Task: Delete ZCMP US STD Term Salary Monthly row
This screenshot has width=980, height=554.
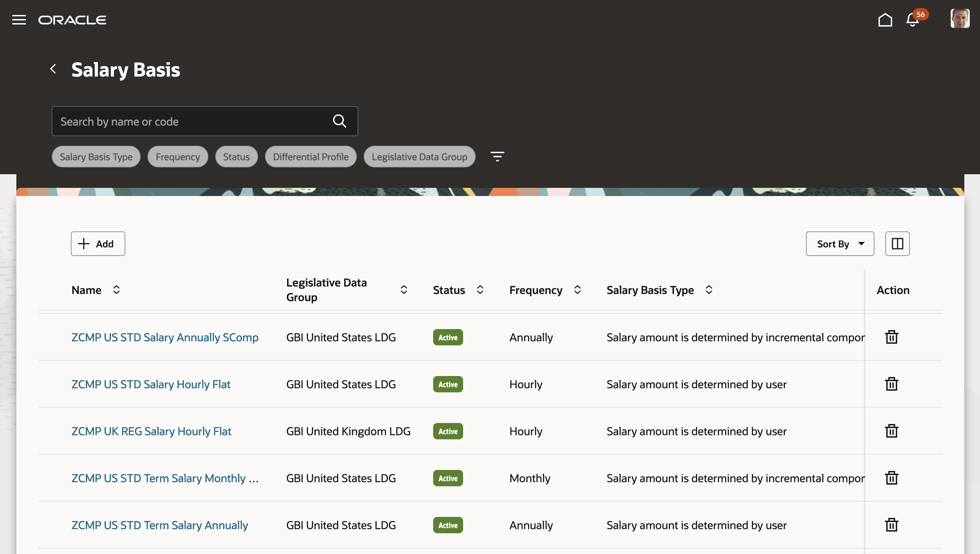Action: [x=891, y=478]
